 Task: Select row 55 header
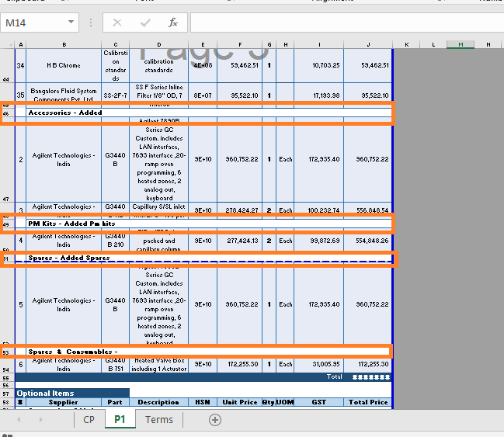click(x=7, y=377)
